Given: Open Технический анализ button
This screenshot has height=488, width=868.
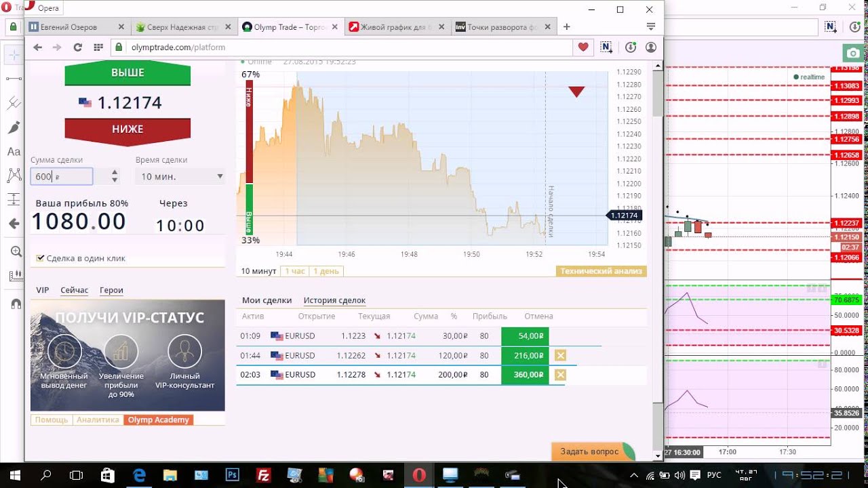Looking at the screenshot, I should click(x=601, y=271).
